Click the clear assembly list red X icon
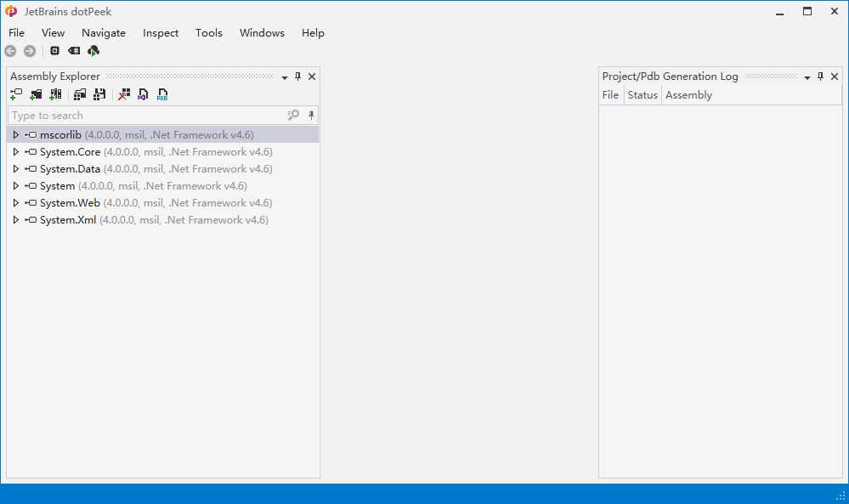849x504 pixels. click(124, 94)
